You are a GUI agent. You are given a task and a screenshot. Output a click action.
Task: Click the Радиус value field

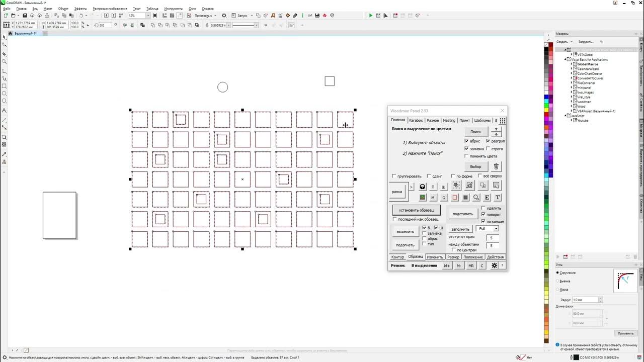tap(585, 300)
